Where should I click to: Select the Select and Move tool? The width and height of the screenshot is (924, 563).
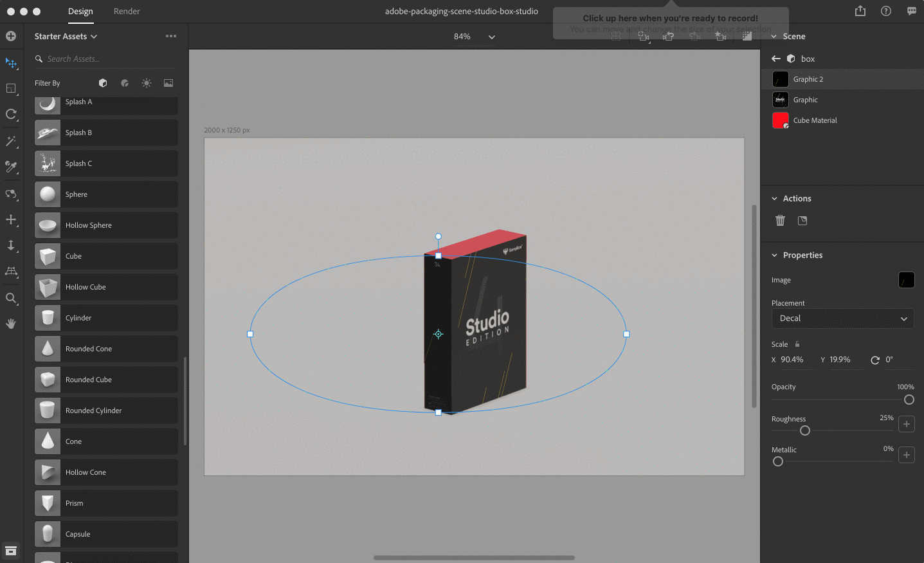point(11,63)
